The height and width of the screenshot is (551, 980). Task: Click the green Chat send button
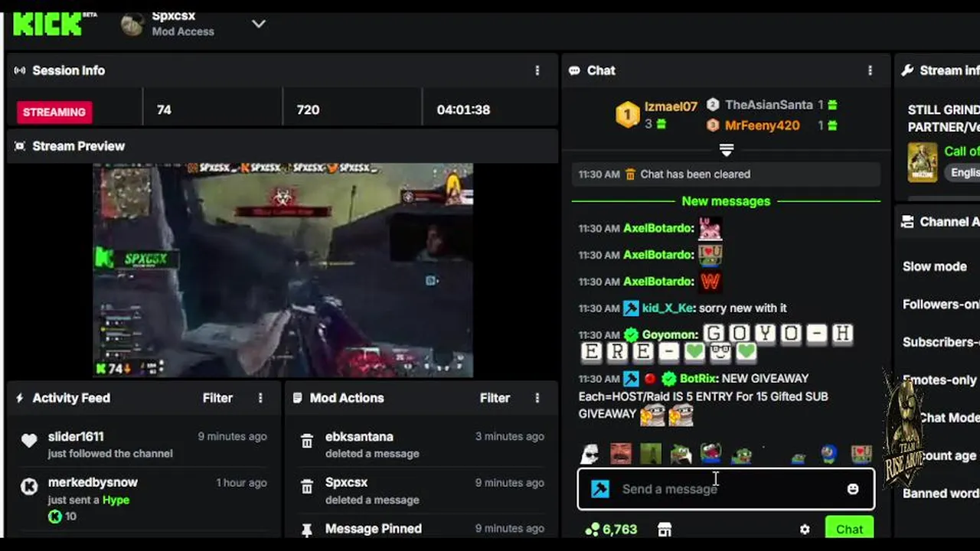click(x=849, y=528)
